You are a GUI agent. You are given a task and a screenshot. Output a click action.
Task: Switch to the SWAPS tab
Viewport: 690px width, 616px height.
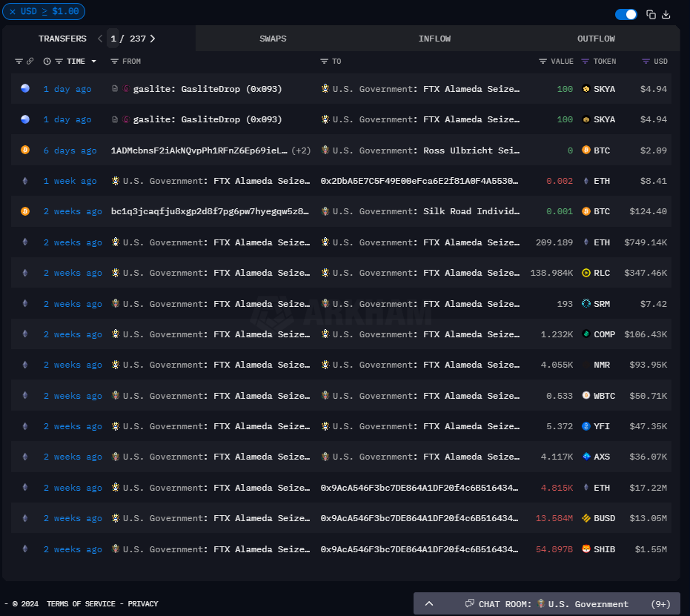273,39
